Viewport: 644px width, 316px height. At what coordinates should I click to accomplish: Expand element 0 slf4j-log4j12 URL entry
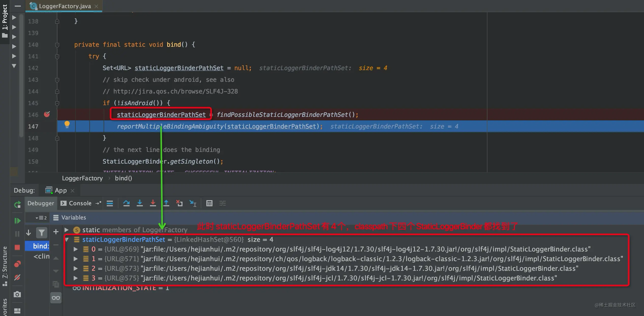click(x=76, y=249)
